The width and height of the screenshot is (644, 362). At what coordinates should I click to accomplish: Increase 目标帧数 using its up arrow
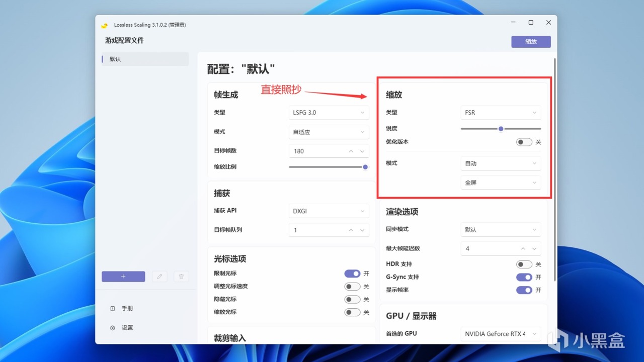pyautogui.click(x=351, y=151)
